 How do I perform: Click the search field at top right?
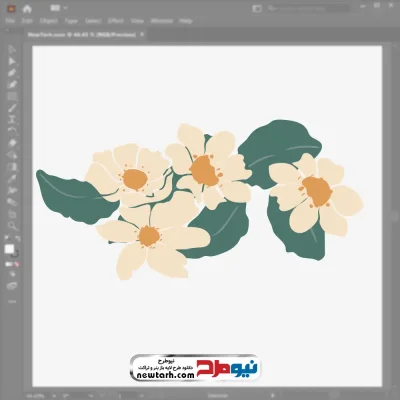point(308,8)
